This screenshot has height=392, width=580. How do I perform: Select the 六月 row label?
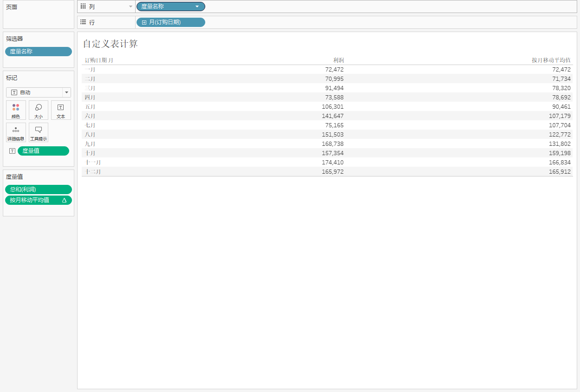pyautogui.click(x=90, y=116)
